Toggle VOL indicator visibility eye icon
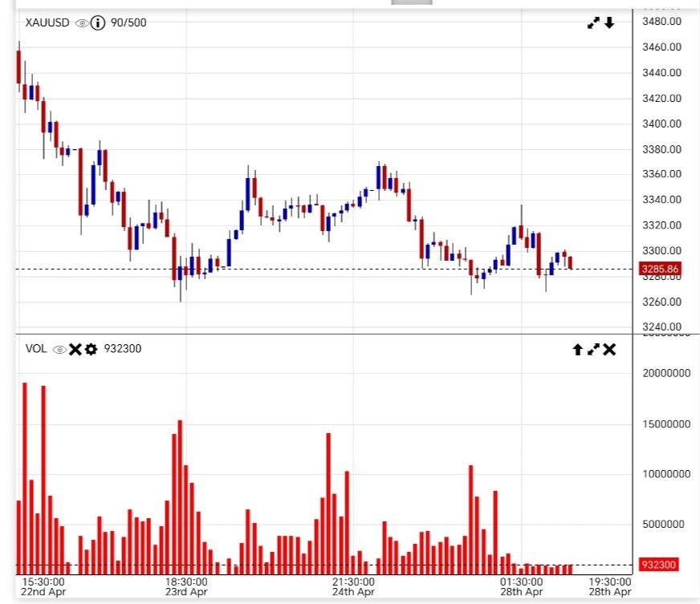 pyautogui.click(x=59, y=349)
